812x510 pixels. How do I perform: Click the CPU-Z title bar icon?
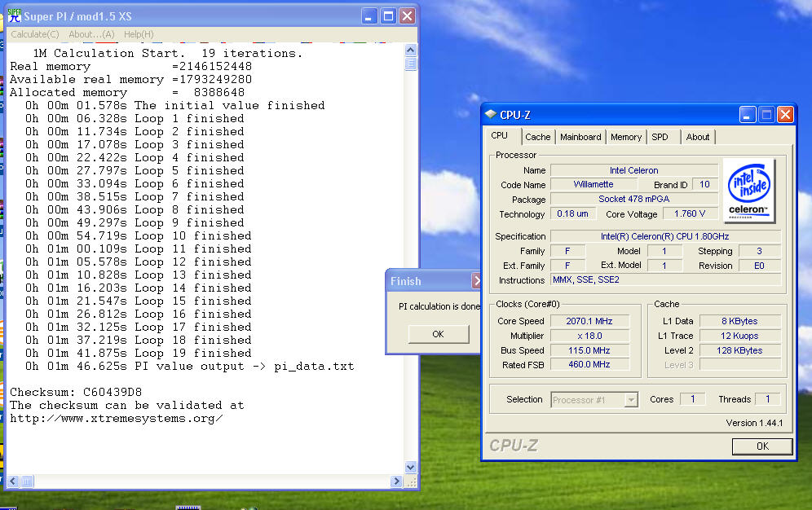[x=491, y=114]
